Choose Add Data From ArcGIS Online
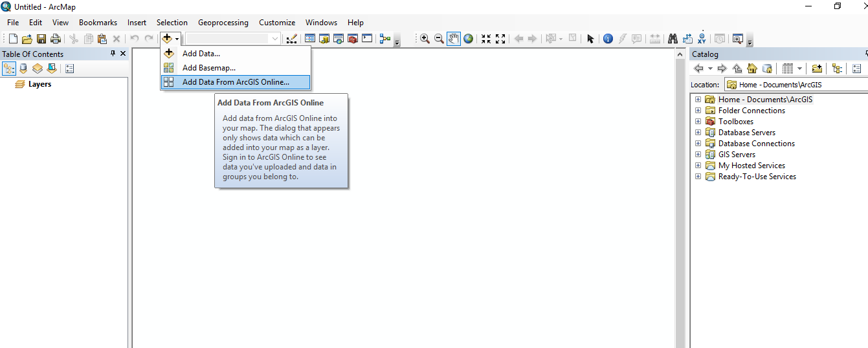The height and width of the screenshot is (348, 868). point(236,82)
